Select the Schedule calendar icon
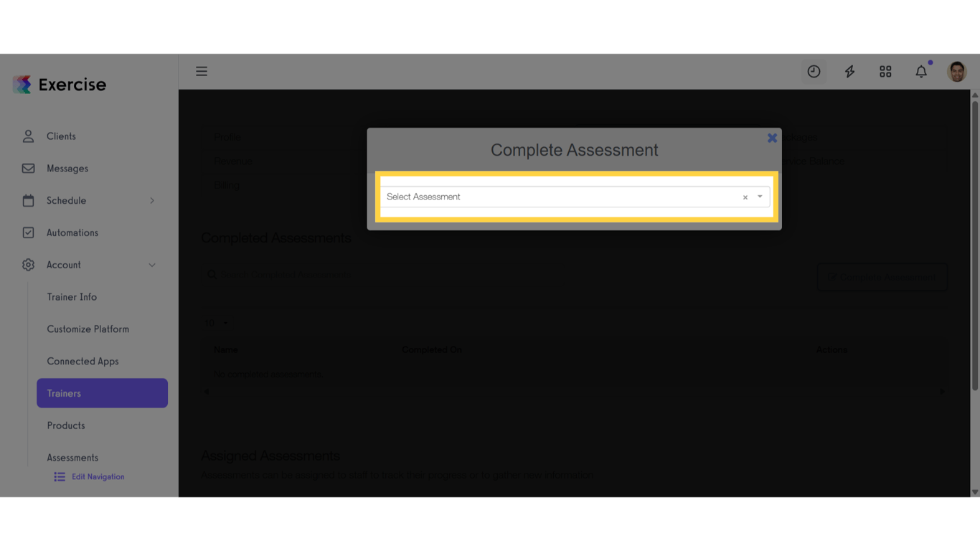This screenshot has height=551, width=980. (28, 200)
